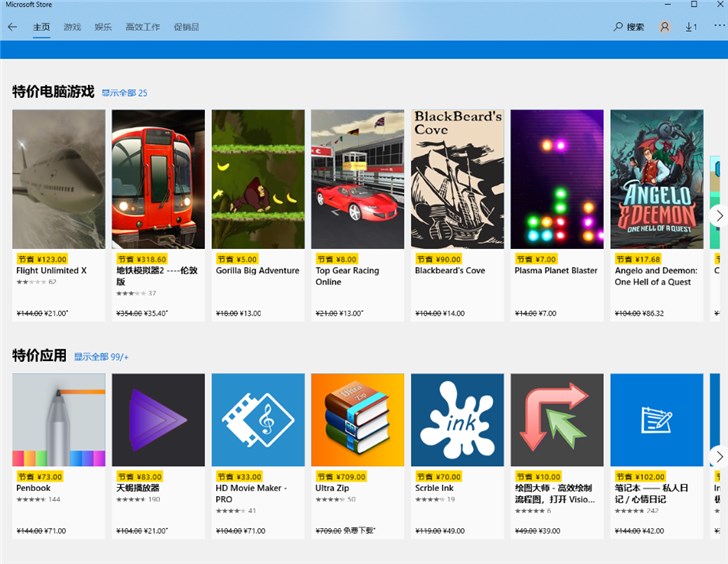The height and width of the screenshot is (564, 728).
Task: Click the HD Movie Maker - PRO title
Action: (251, 493)
